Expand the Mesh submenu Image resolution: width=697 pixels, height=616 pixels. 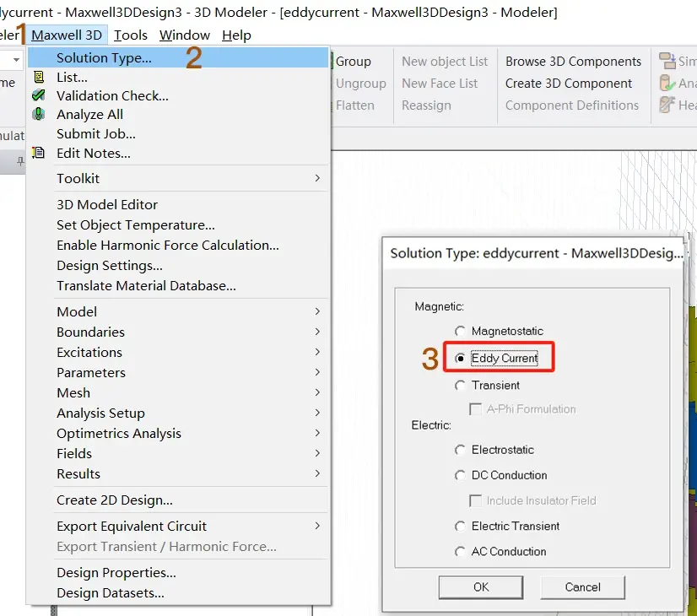(x=178, y=393)
